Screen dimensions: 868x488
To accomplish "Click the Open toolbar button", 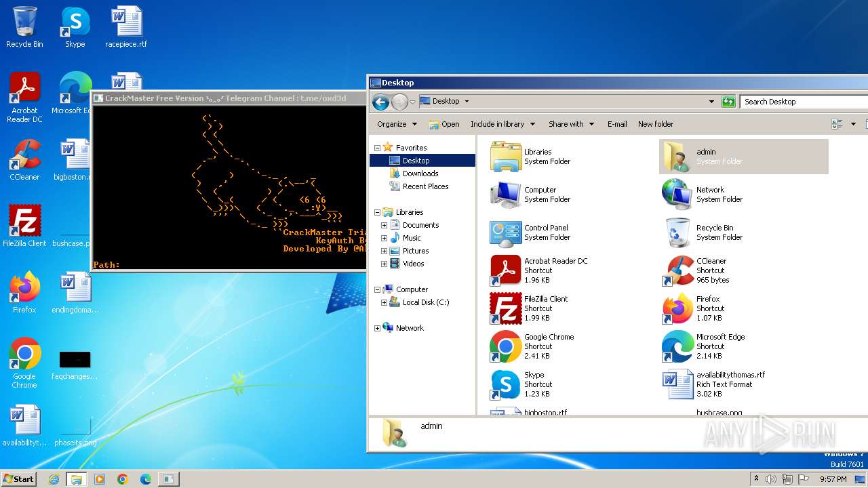I will (444, 124).
